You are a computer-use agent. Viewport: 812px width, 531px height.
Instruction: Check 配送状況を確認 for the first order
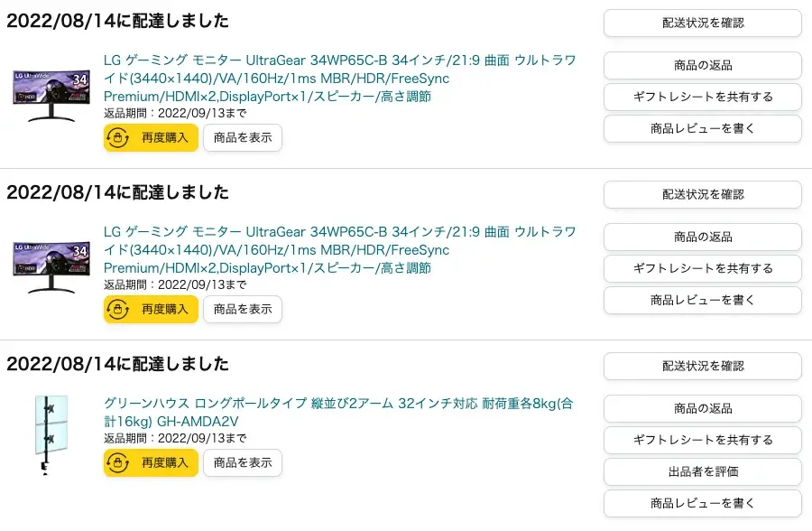click(x=703, y=23)
